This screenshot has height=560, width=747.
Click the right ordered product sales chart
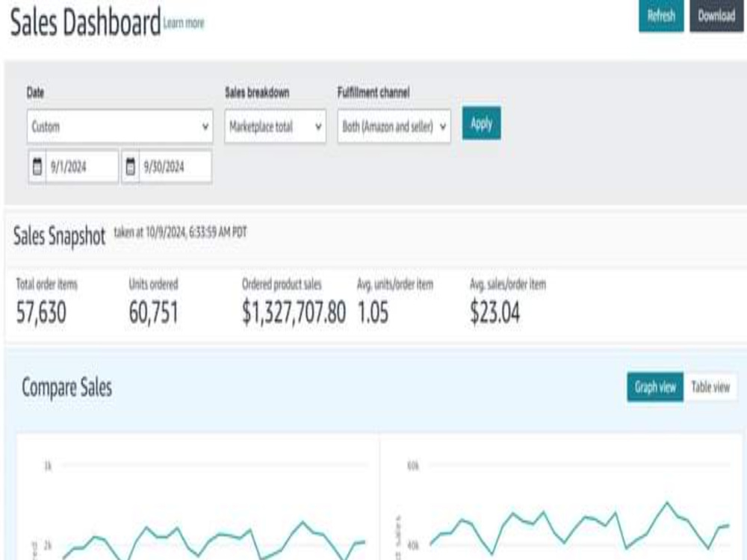pyautogui.click(x=562, y=497)
